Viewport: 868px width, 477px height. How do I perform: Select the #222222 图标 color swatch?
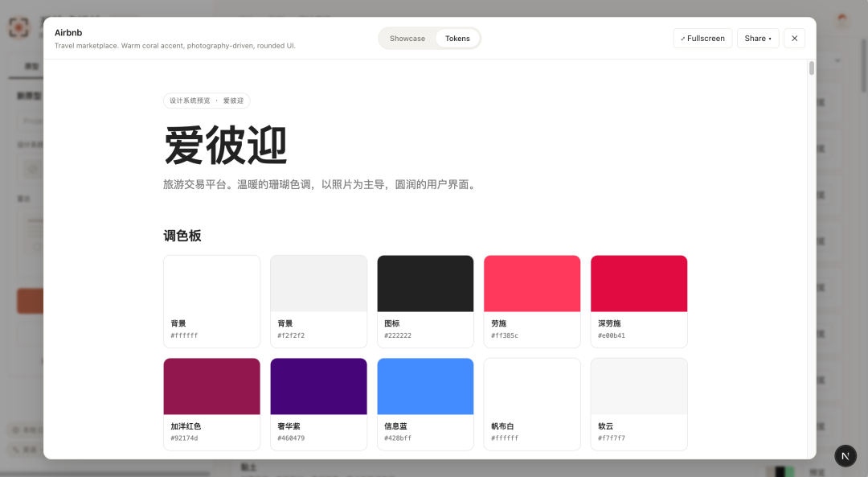click(x=425, y=302)
